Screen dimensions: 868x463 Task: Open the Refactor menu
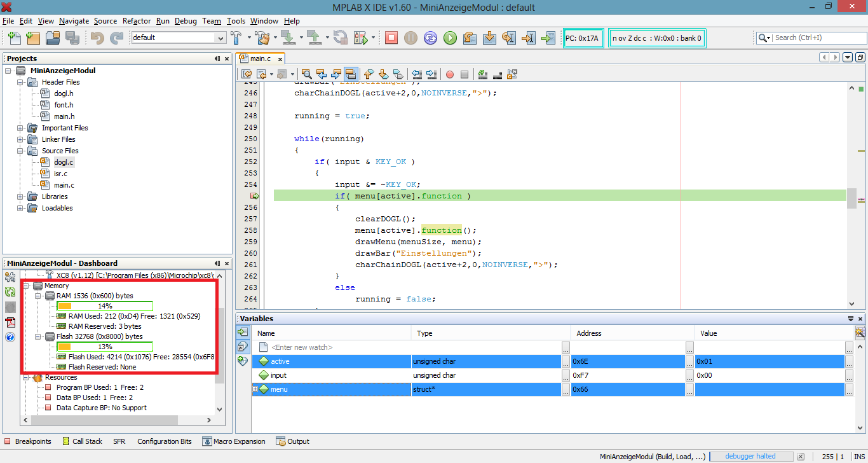pos(137,21)
